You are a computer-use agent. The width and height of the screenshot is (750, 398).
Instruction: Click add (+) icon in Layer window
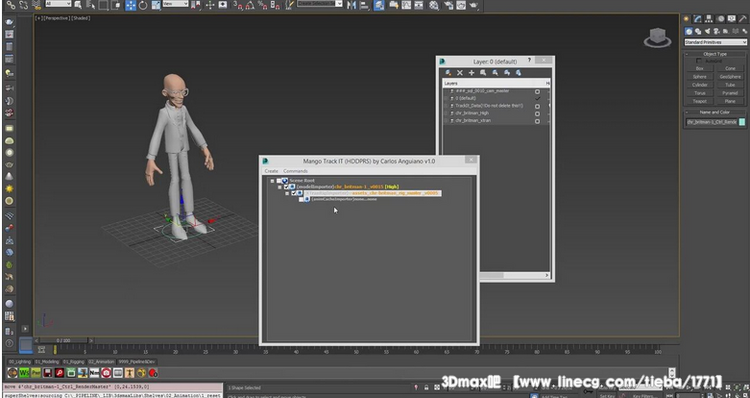pos(471,73)
